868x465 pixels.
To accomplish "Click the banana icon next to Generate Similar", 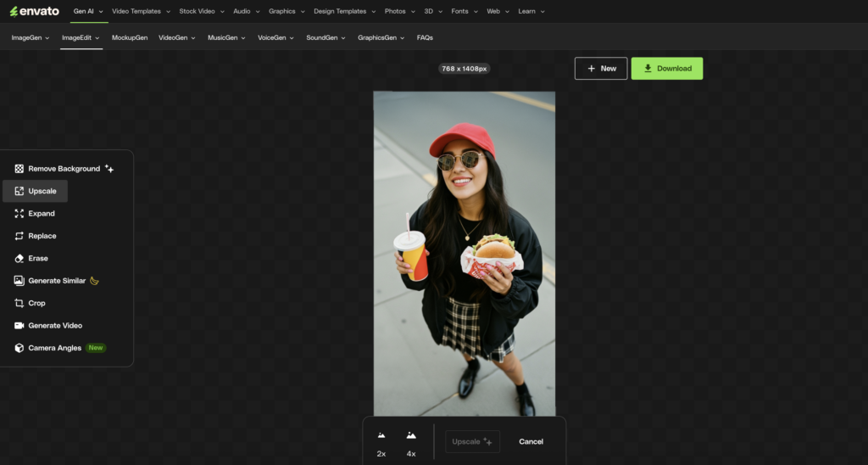I will pos(95,281).
